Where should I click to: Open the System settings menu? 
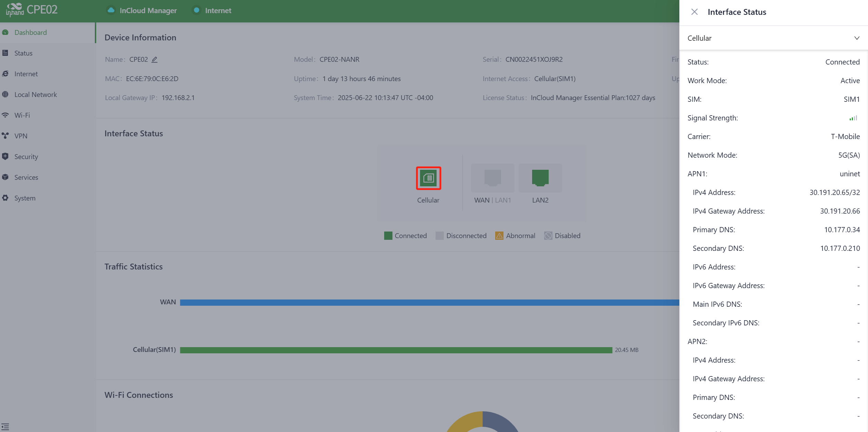[x=25, y=198]
